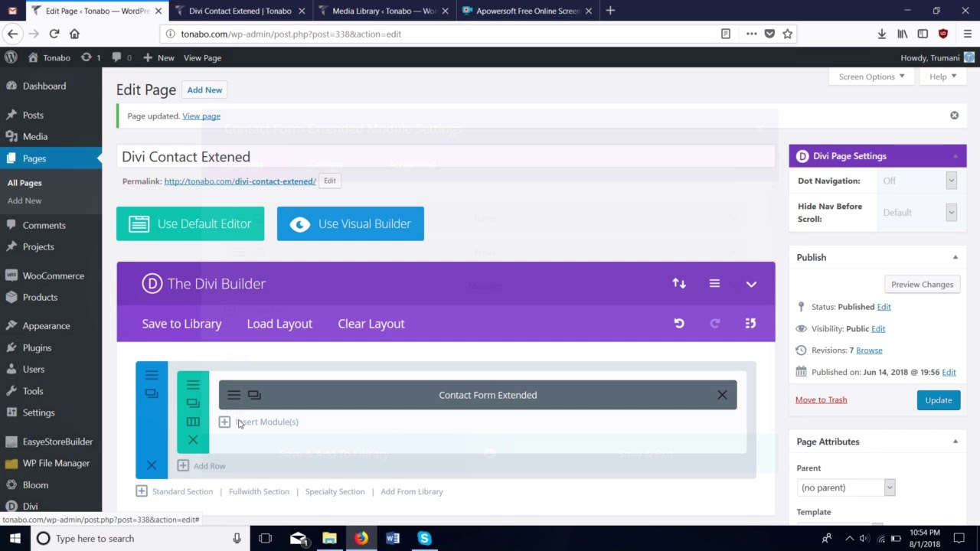Collapse the Page Attributes panel
Viewport: 980px width, 551px height.
[955, 442]
